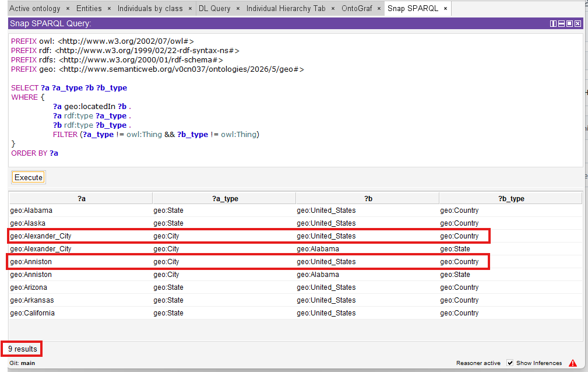Select the Snap SPARQL tab
Viewport: 588px width, 372px height.
pyautogui.click(x=413, y=8)
